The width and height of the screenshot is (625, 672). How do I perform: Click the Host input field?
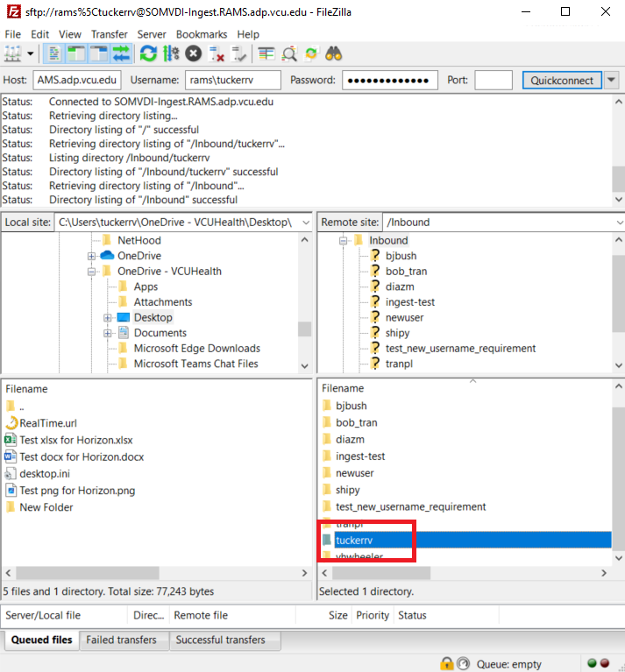pyautogui.click(x=77, y=80)
